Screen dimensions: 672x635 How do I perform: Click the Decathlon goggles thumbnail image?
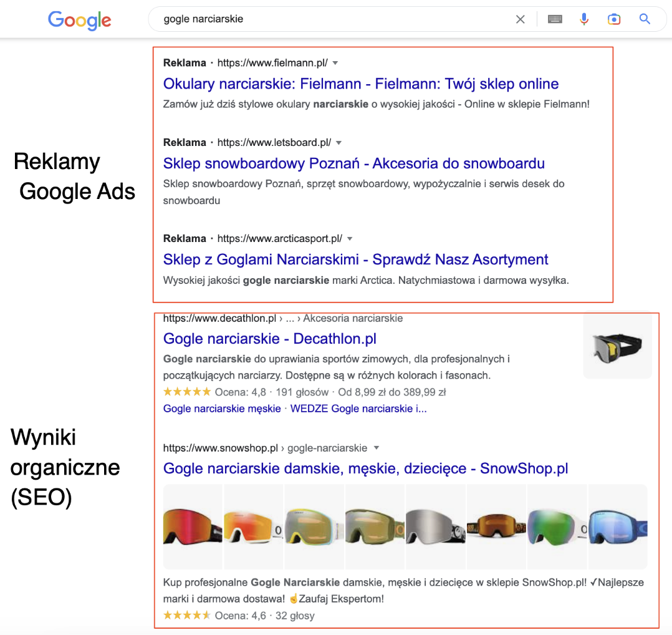point(618,346)
